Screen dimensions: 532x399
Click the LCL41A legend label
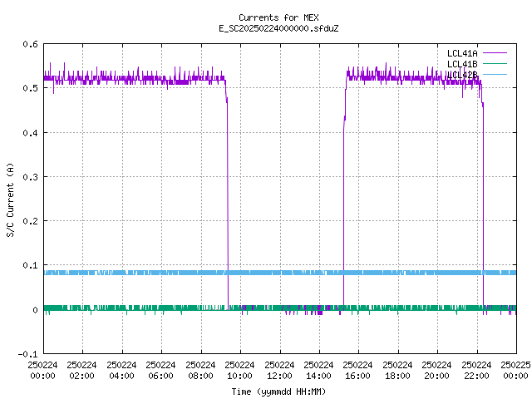(x=462, y=53)
